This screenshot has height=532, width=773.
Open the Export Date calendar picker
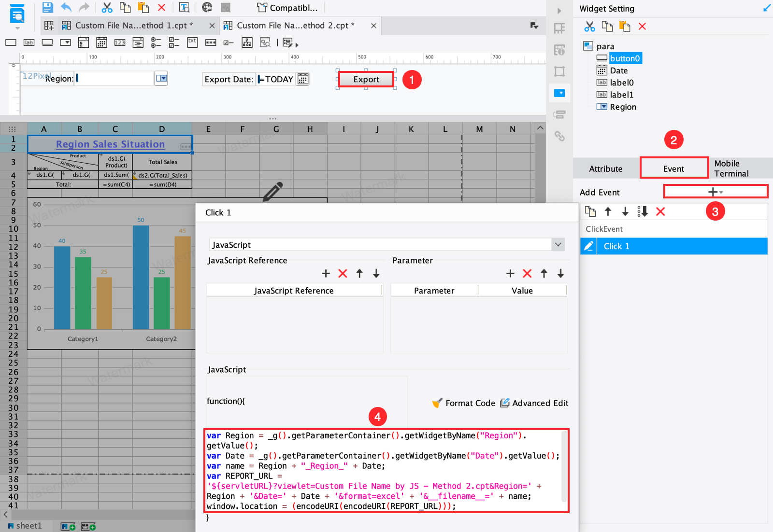point(302,79)
